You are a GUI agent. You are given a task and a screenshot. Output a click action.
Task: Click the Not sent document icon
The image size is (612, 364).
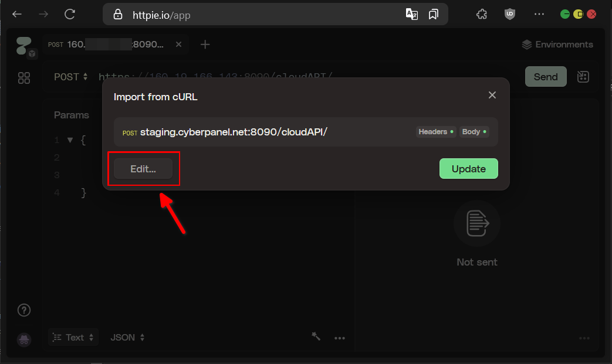[478, 223]
